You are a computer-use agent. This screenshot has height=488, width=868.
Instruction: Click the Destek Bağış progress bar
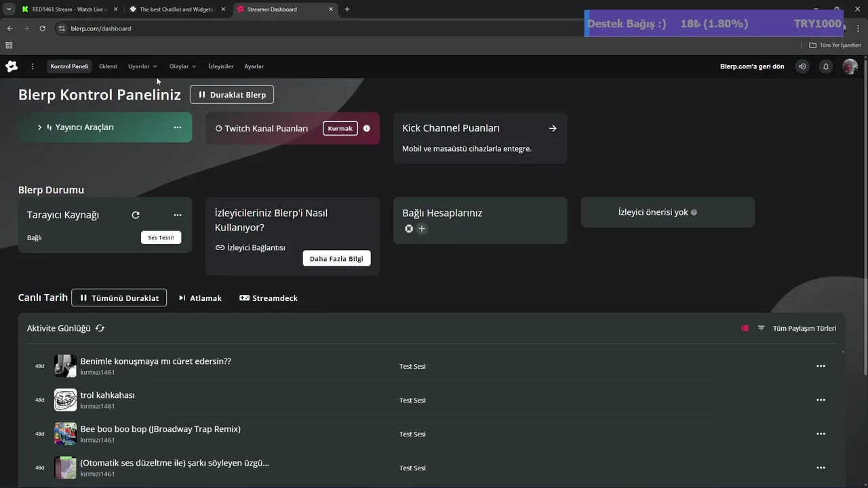pyautogui.click(x=714, y=24)
